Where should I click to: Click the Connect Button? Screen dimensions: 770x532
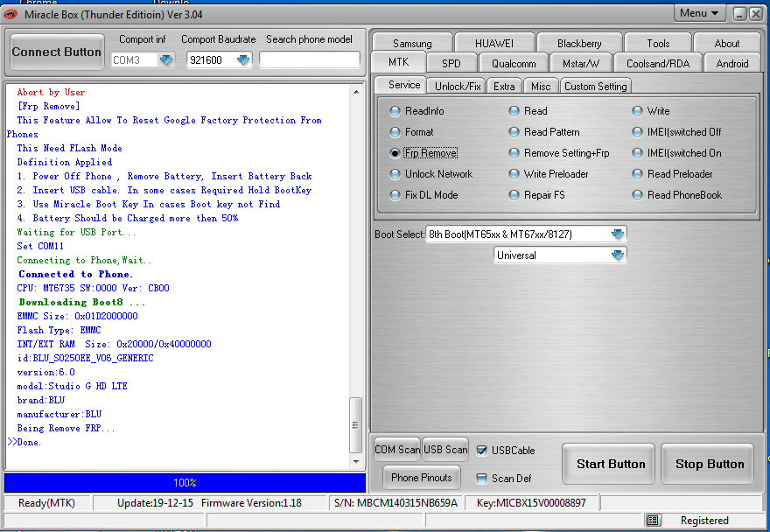click(x=57, y=52)
